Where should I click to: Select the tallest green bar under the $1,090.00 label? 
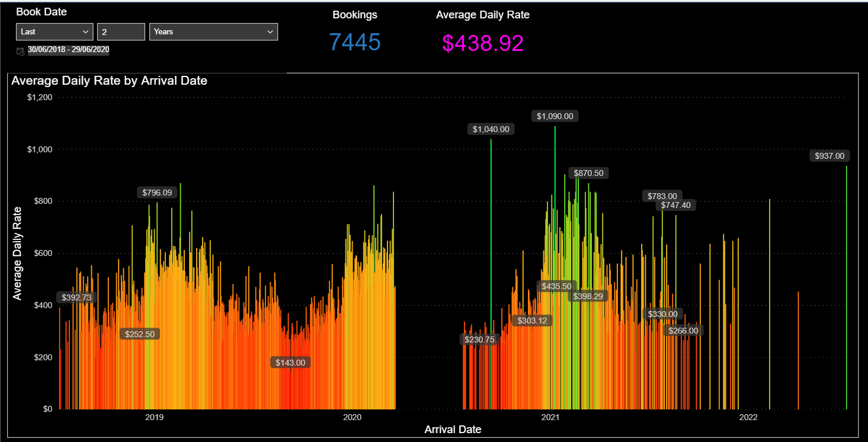point(555,267)
